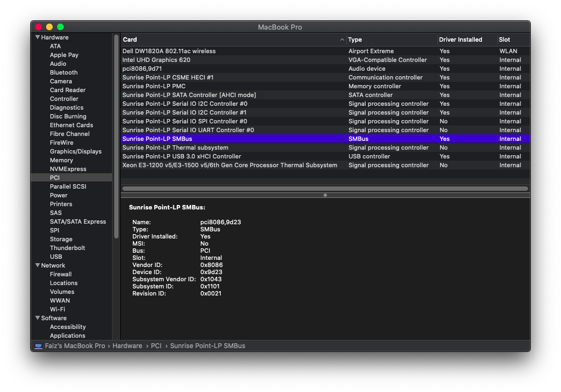The height and width of the screenshot is (392, 561).
Task: Open FireWire in the sidebar
Action: click(x=61, y=143)
